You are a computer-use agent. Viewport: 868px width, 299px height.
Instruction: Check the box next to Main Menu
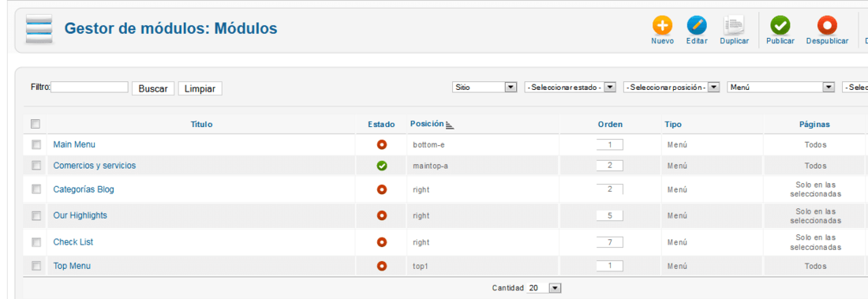pos(36,144)
